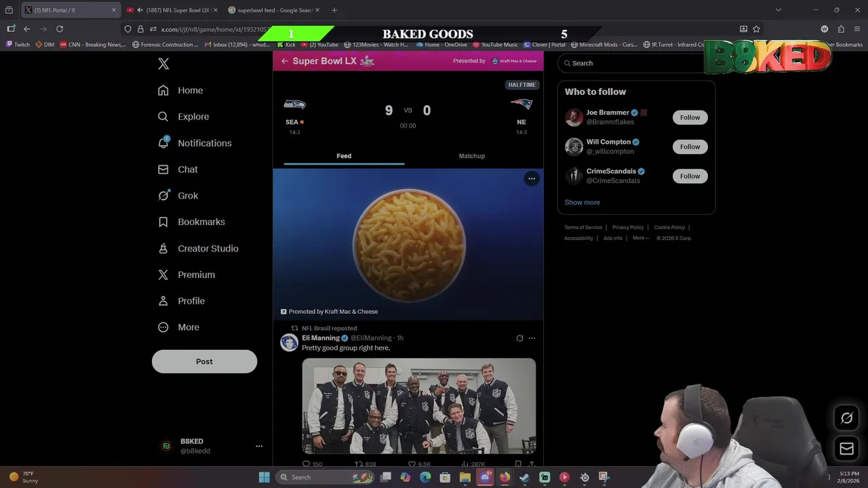Image resolution: width=868 pixels, height=488 pixels.
Task: Expand the footer More menu
Action: [x=641, y=238]
